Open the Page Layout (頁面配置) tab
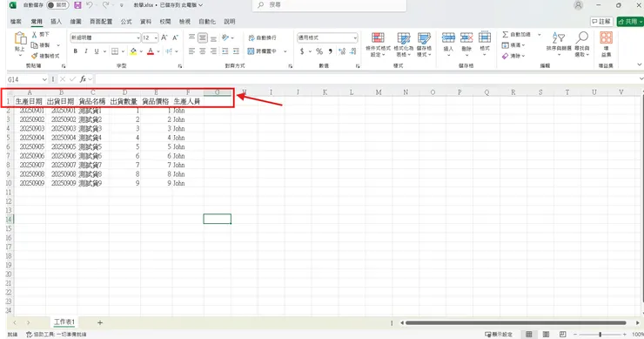Image resolution: width=644 pixels, height=339 pixels. (x=101, y=22)
